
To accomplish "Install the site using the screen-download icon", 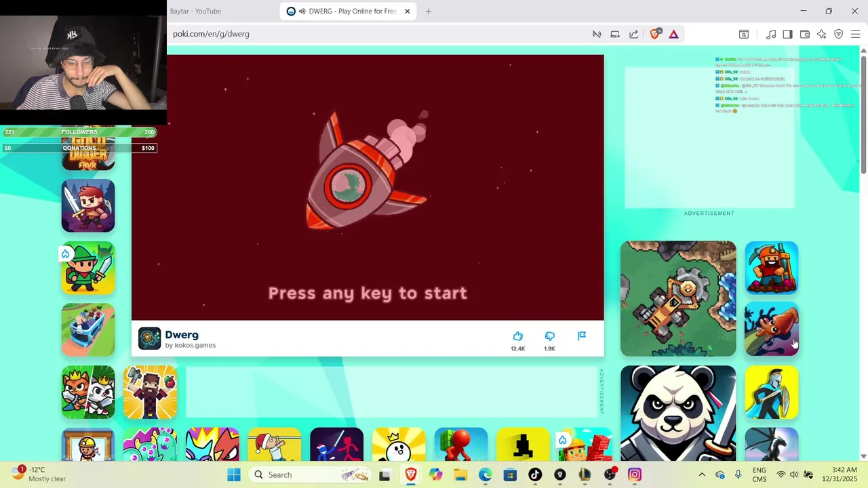I will [615, 34].
